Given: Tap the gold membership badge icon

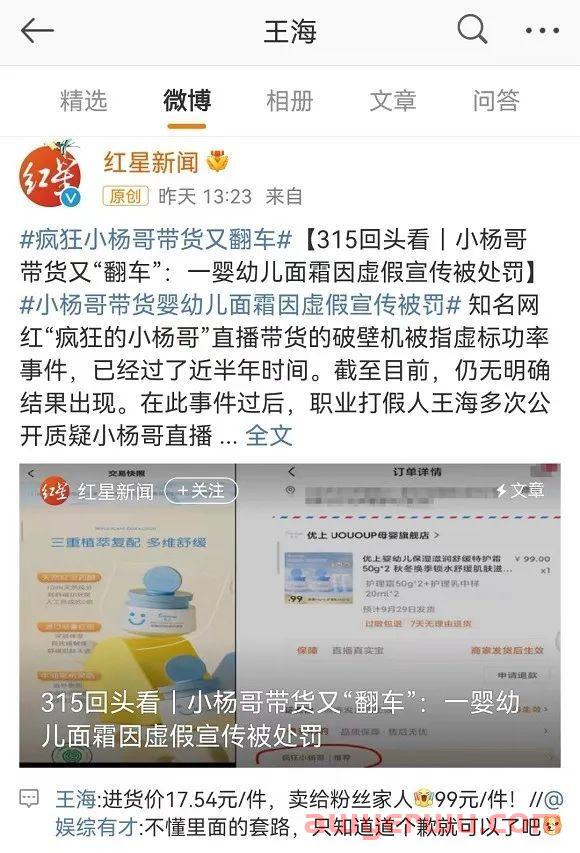Looking at the screenshot, I should coord(218,162).
